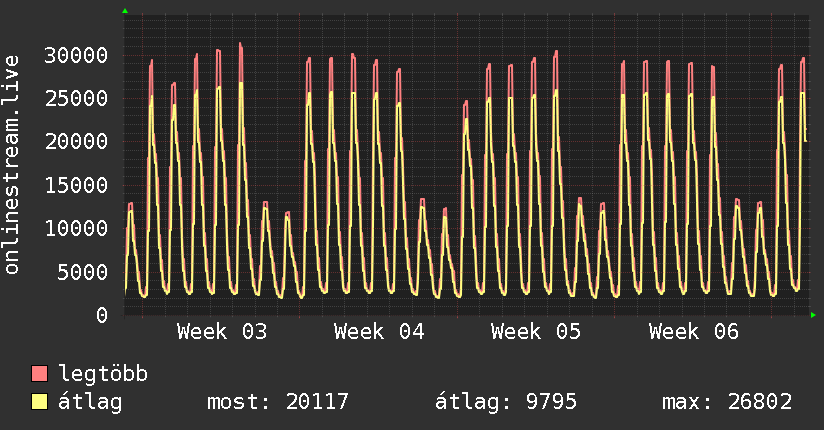Click the 25000 y-axis label
This screenshot has width=824, height=430.
[x=76, y=98]
